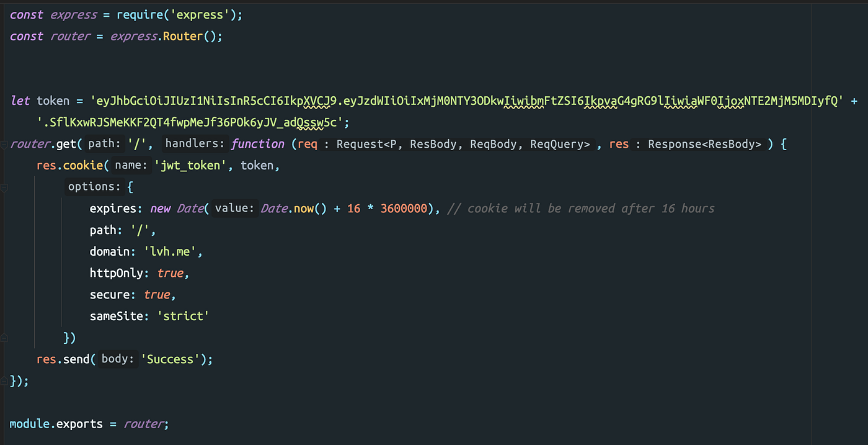Select the token variable name

[x=53, y=100]
